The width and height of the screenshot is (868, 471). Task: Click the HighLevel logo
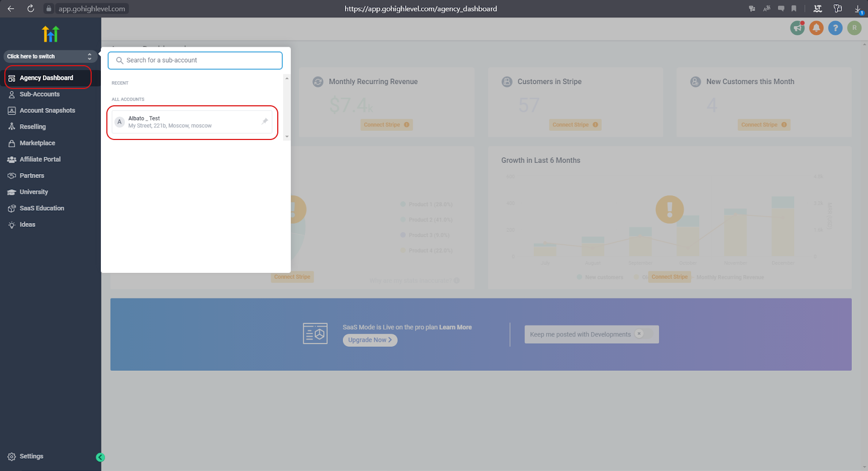pos(50,34)
